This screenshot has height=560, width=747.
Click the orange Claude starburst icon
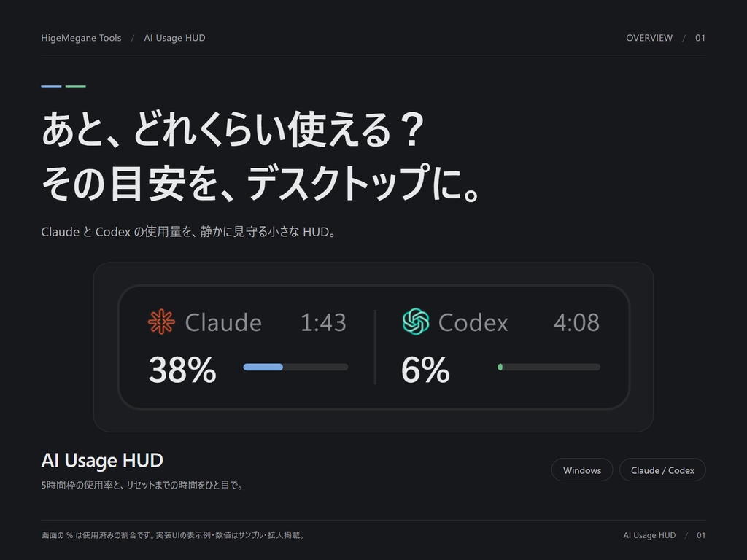click(161, 322)
